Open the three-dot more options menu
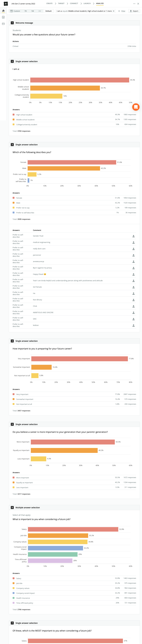This screenshot has height=644, width=142. coord(134,4)
